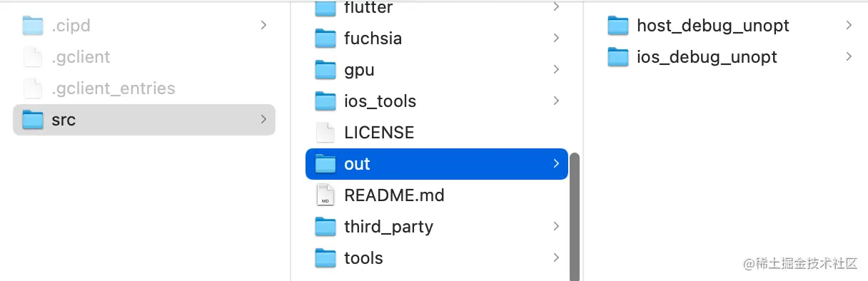Select the out folder row

436,164
